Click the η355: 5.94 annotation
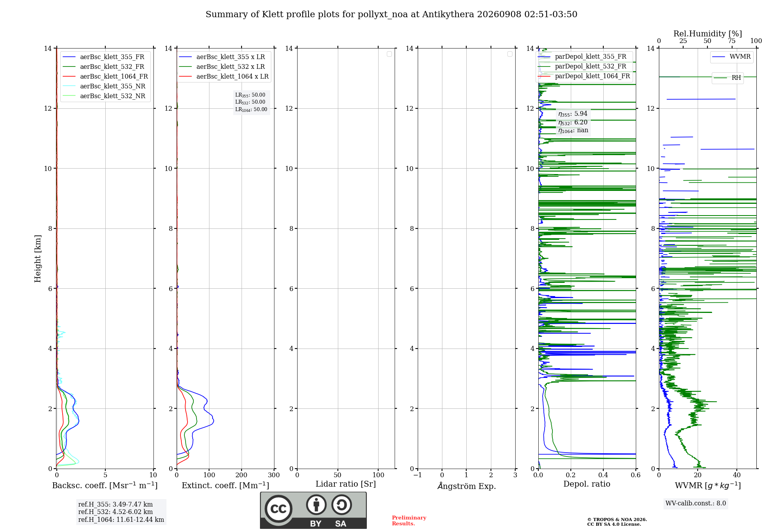Image resolution: width=783 pixels, height=532 pixels. (x=573, y=114)
